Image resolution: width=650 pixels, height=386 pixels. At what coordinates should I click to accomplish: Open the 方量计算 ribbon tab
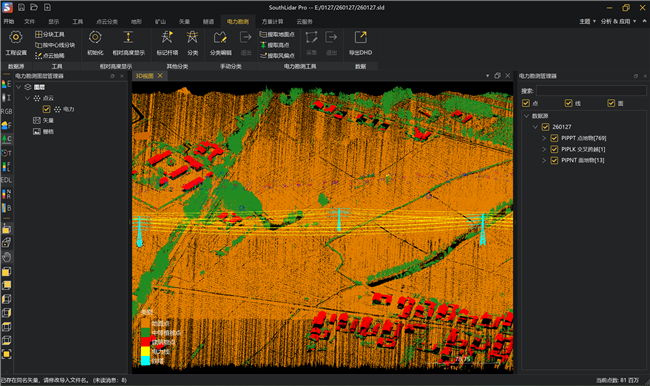272,22
